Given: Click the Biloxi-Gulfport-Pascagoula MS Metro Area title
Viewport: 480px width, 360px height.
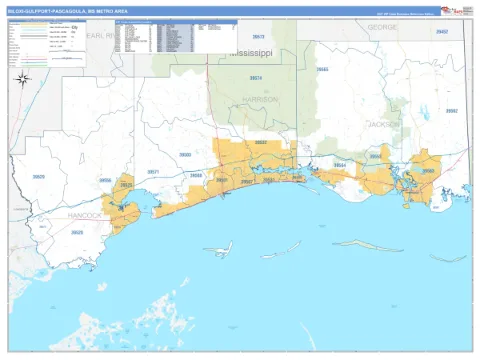Looking at the screenshot, I should (68, 11).
